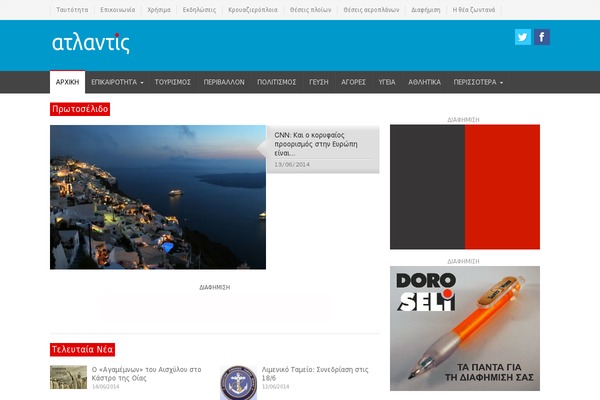Open the Ταυτότητα top link
This screenshot has height=400, width=600.
[x=72, y=10]
